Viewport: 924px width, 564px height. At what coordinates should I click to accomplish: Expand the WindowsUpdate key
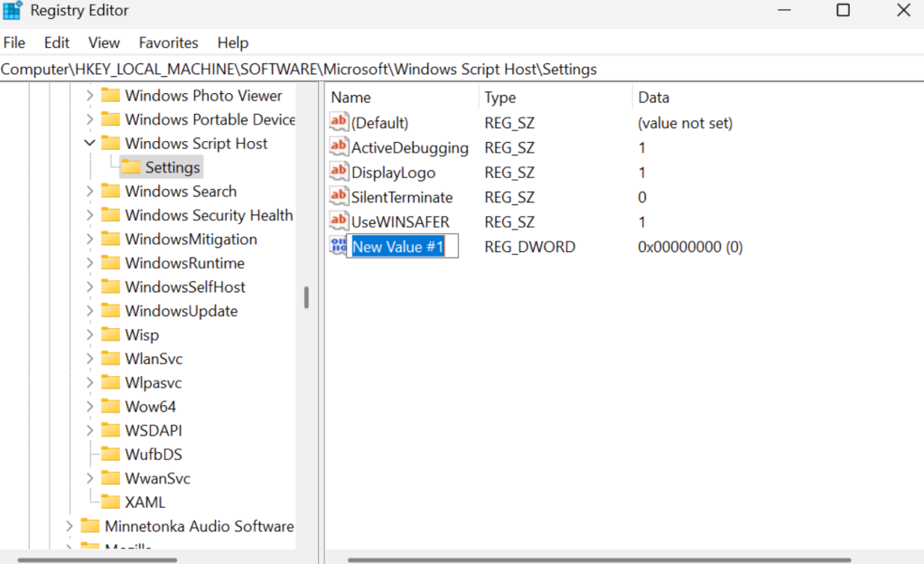point(89,310)
